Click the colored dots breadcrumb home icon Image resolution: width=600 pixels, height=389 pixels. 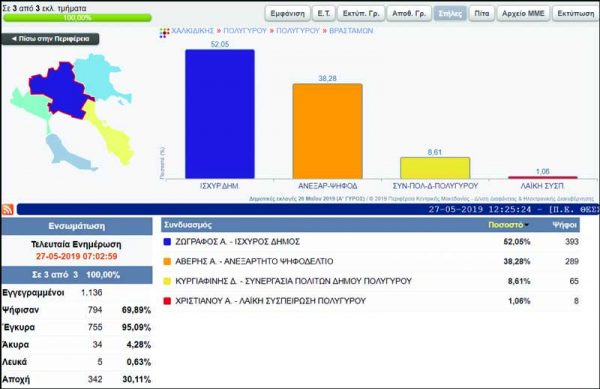tap(164, 33)
